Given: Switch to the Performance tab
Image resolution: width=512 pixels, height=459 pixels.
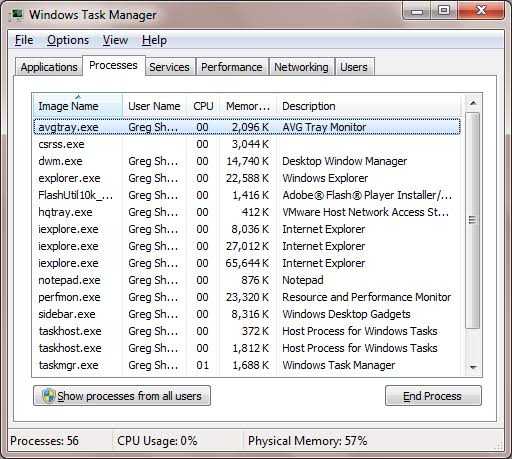Looking at the screenshot, I should tap(232, 67).
